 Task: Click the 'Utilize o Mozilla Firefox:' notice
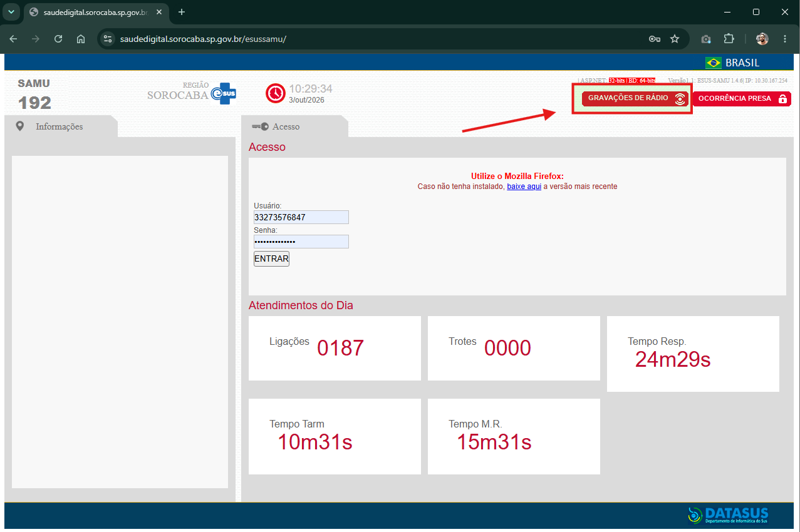[517, 176]
